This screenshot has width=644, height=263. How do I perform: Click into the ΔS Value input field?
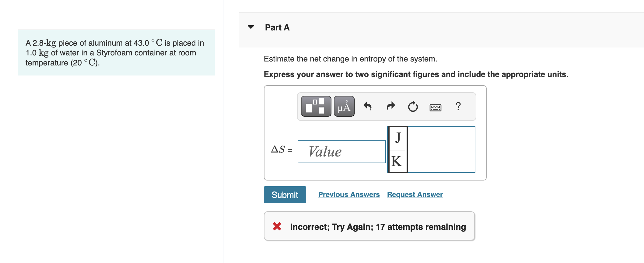pos(341,152)
